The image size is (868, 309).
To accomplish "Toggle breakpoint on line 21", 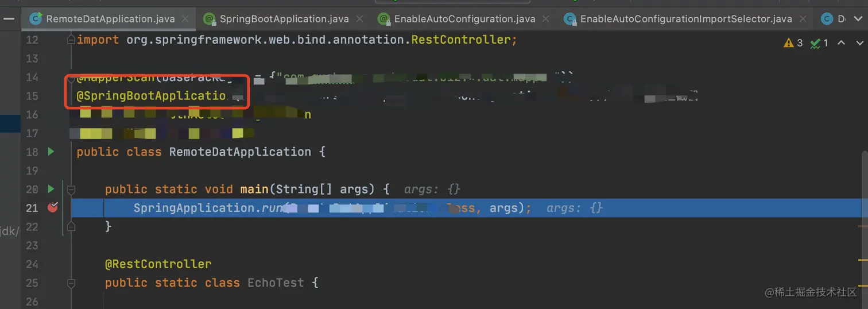I will (53, 207).
